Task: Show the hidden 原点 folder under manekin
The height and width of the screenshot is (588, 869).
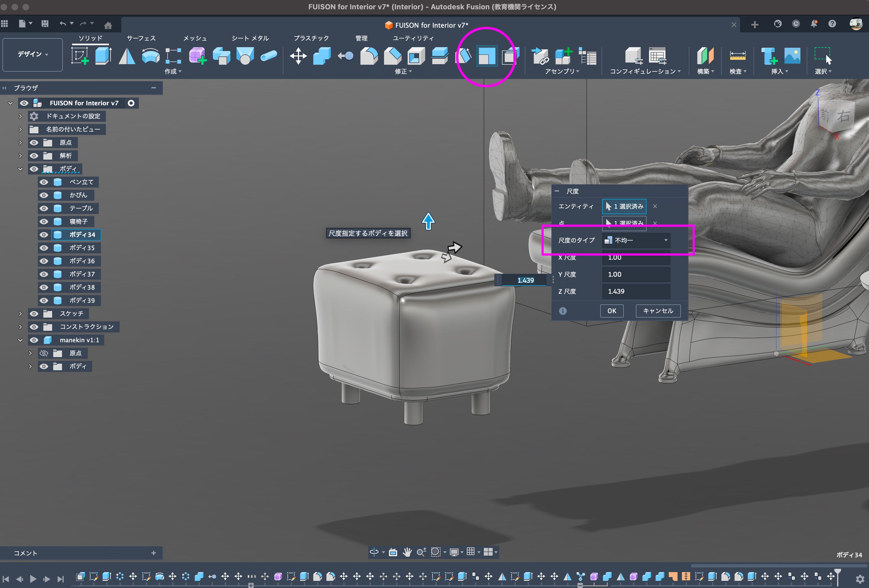Action: pyautogui.click(x=44, y=353)
